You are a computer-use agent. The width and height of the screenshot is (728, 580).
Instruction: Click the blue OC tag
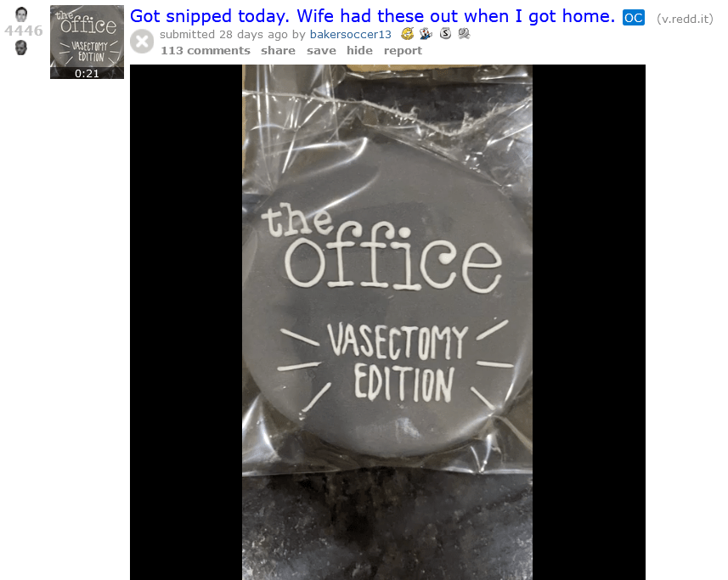point(634,18)
